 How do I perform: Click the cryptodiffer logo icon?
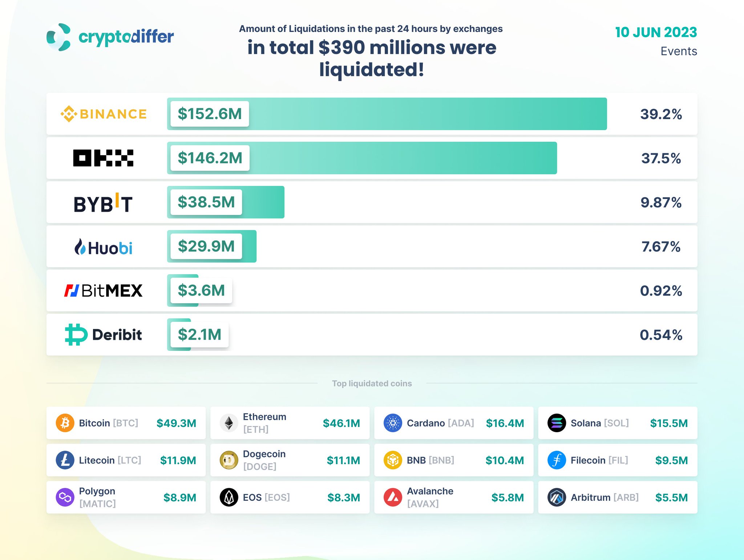pyautogui.click(x=58, y=37)
